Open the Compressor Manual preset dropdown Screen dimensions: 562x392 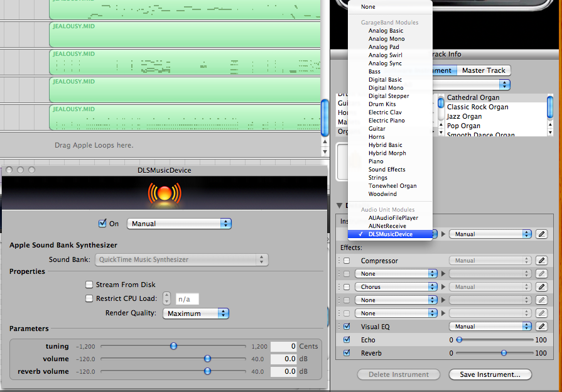click(490, 260)
